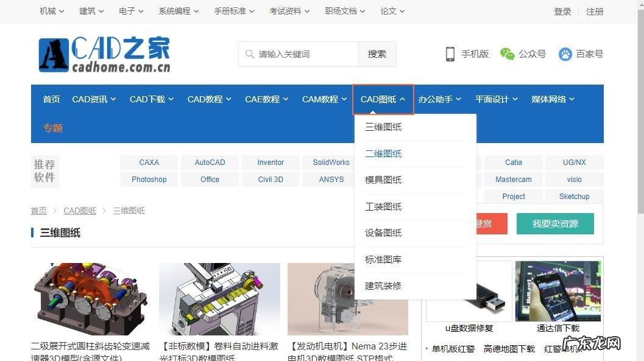The image size is (644, 361).
Task: Click the search magnifier icon
Action: [x=250, y=54]
